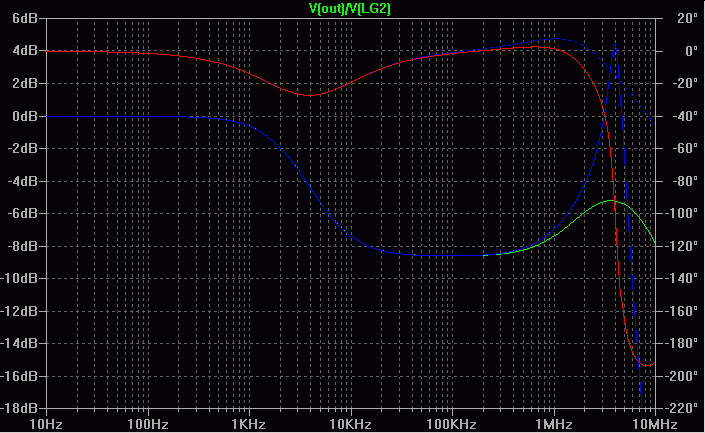This screenshot has height=433, width=705.
Task: Click the -16dB magnitude axis label
Action: (19, 376)
